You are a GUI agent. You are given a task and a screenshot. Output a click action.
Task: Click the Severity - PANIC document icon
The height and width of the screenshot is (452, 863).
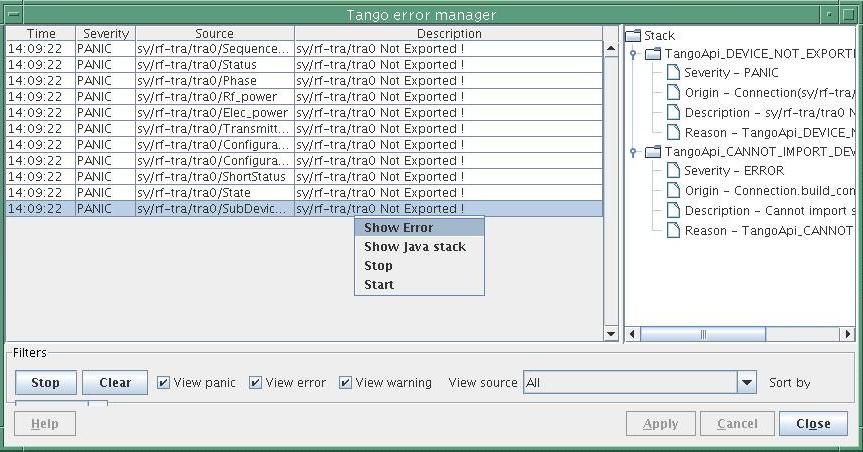click(x=673, y=72)
